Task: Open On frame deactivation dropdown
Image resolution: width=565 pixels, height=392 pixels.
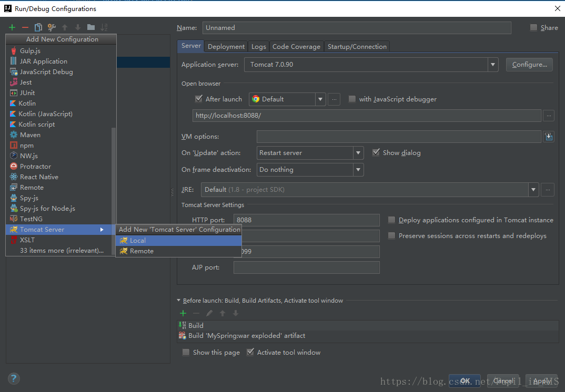Action: (x=358, y=170)
